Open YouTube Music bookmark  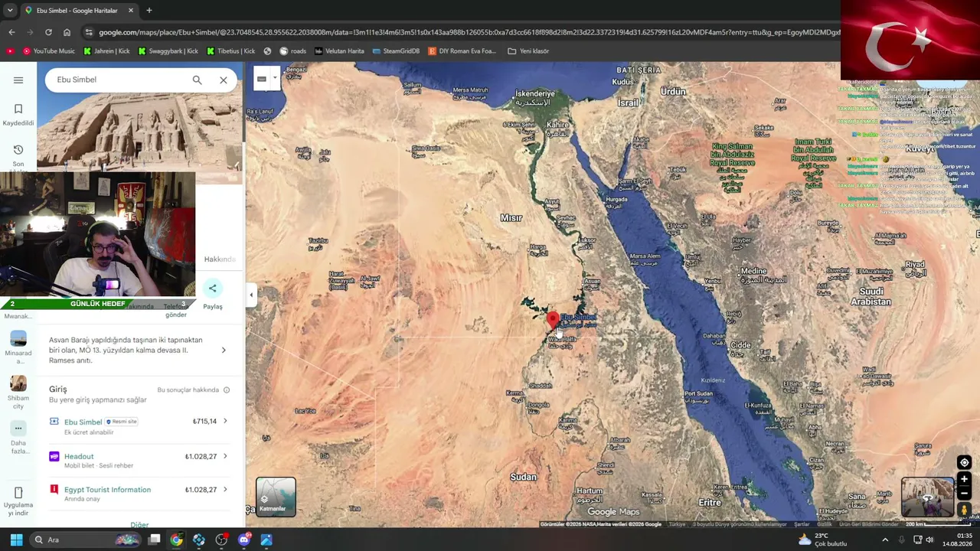click(48, 51)
